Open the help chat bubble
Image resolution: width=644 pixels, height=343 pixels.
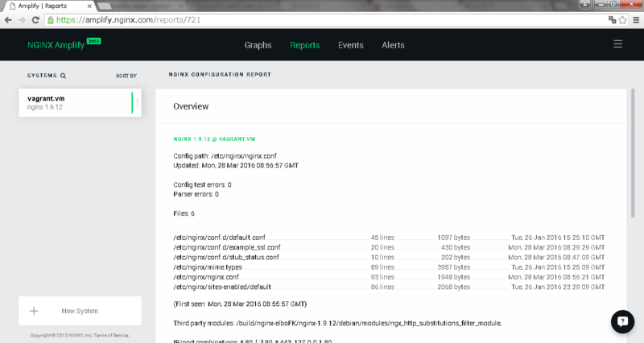coord(622,321)
